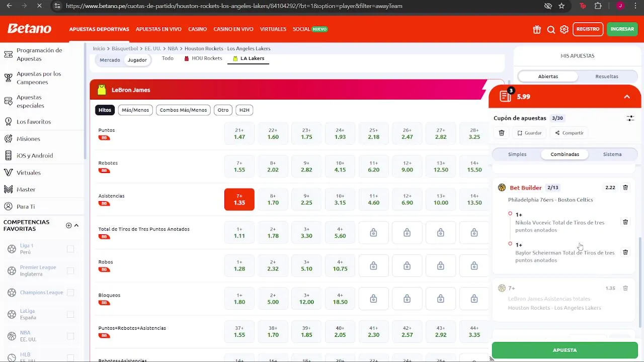This screenshot has width=644, height=362.
Task: Add a favorite competition with plus icon
Action: (69, 225)
